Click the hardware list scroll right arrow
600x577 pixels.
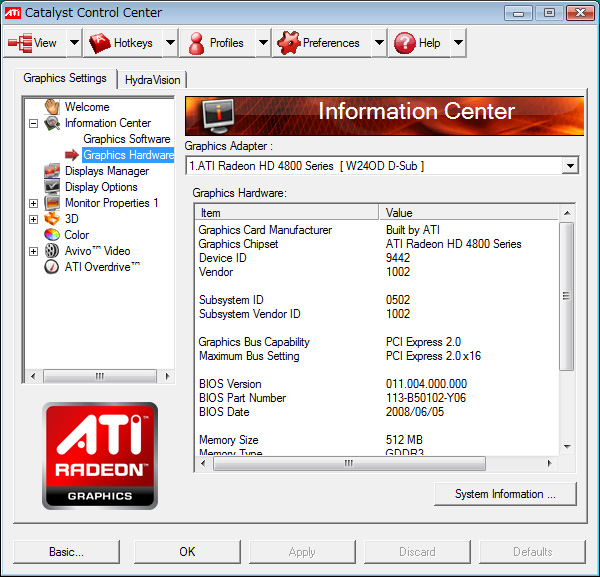coord(549,463)
